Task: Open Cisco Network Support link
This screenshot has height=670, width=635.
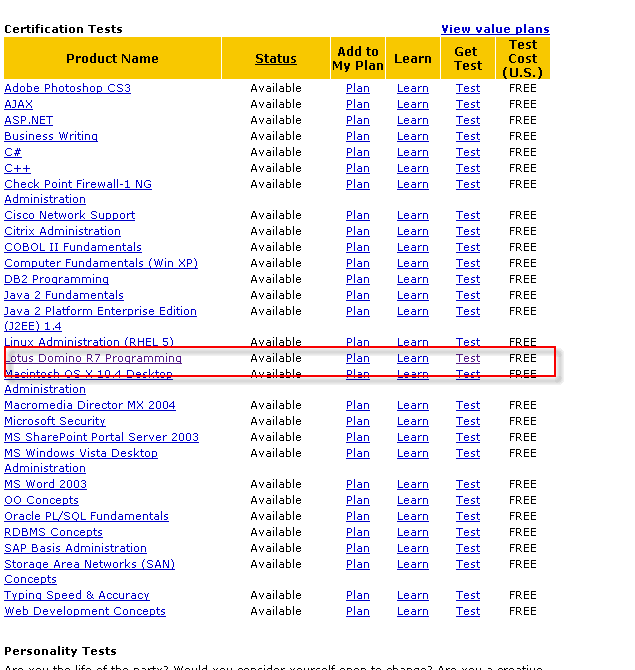Action: coord(70,215)
